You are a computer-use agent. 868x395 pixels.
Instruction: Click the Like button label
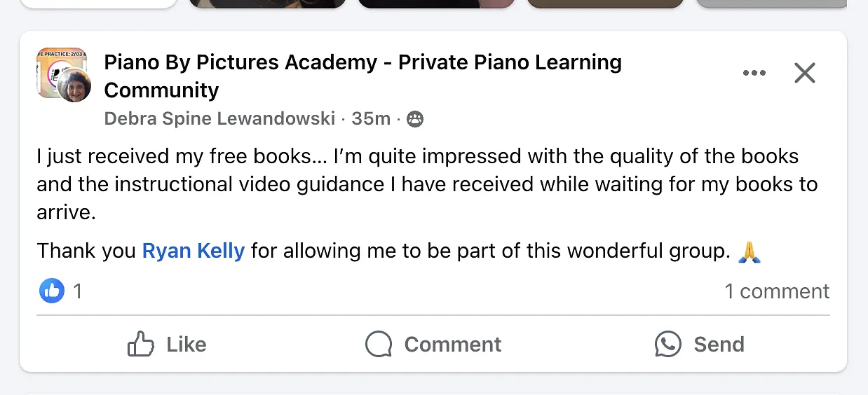tap(187, 345)
